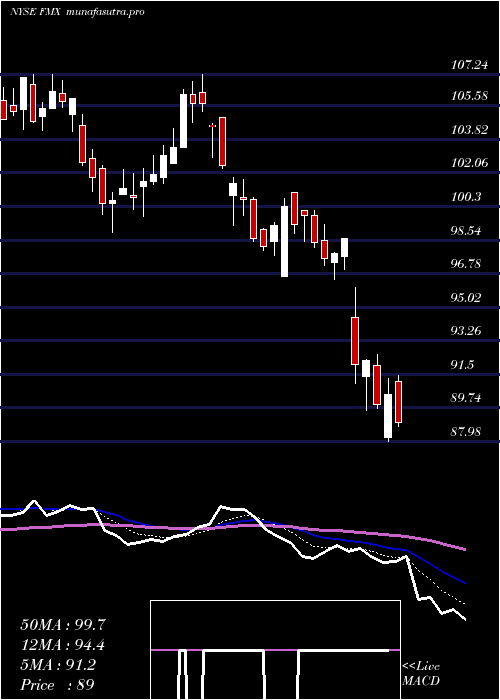Click the 98.54 price level label
The image size is (500, 700).
[x=467, y=231]
